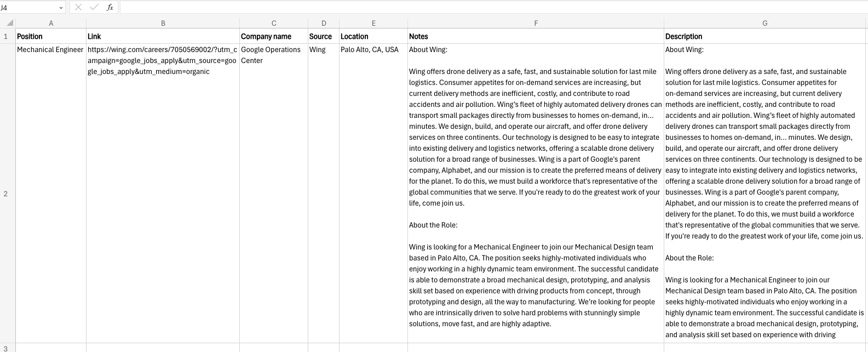Click the "Company name" header cell

(x=274, y=36)
